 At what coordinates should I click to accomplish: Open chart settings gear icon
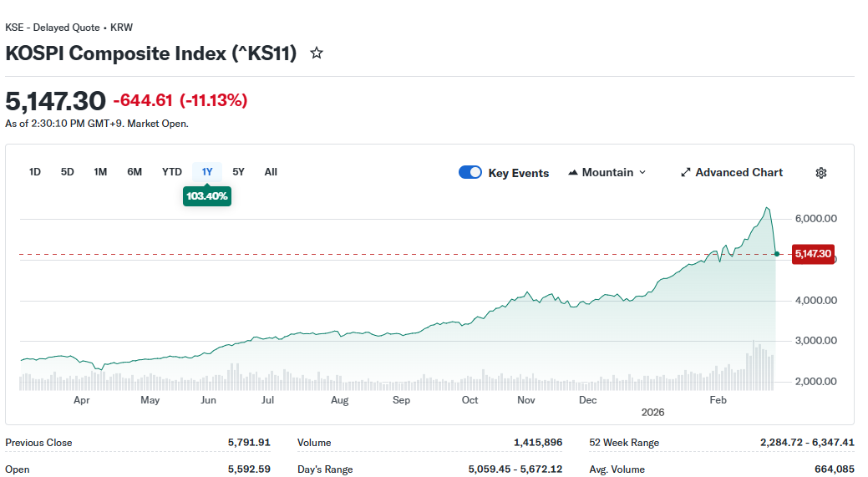821,173
